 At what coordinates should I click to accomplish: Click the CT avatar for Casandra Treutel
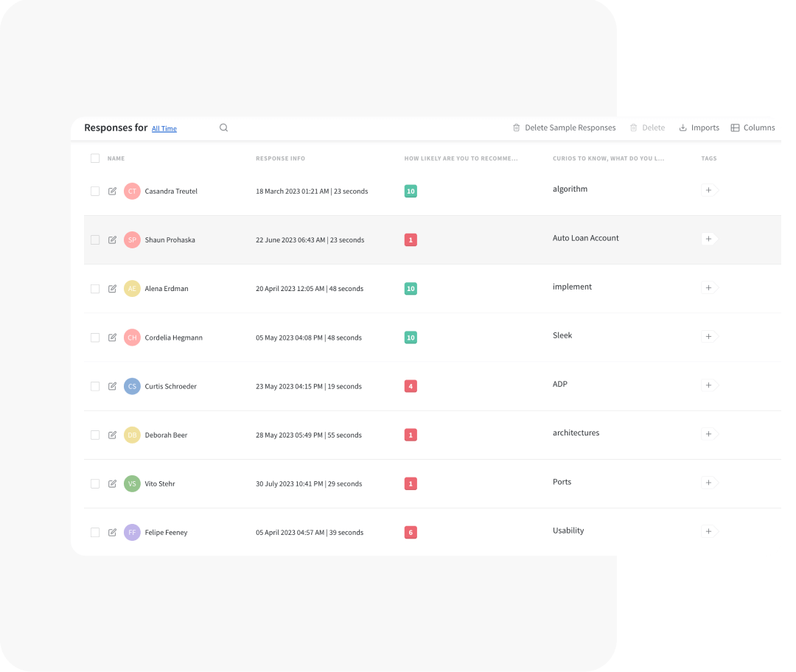[x=132, y=192]
